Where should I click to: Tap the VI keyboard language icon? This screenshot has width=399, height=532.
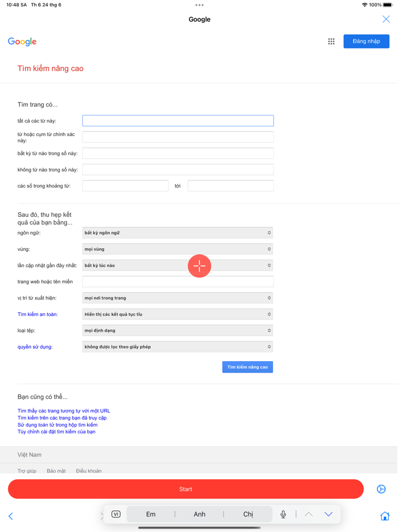(x=116, y=514)
